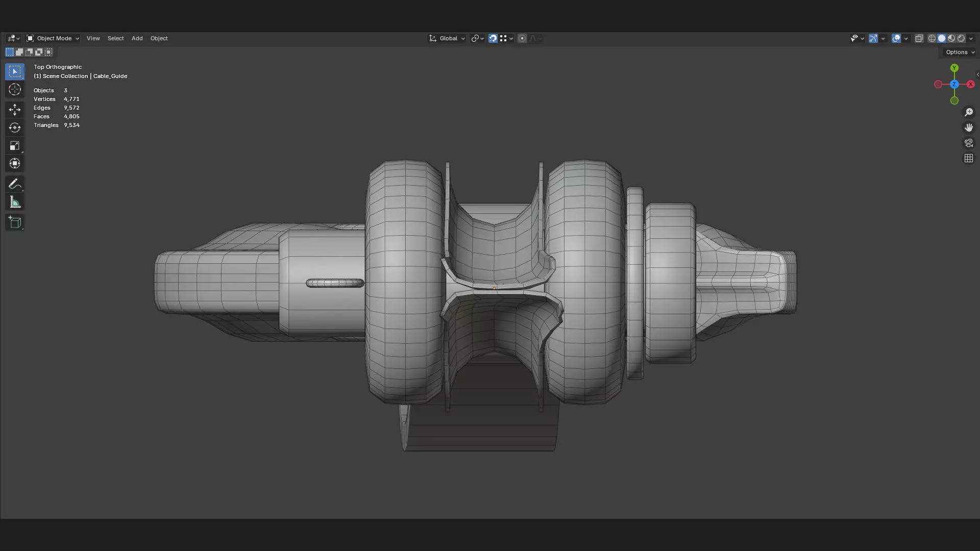
Task: Click the green Y axis gizmo ball
Action: pos(954,68)
